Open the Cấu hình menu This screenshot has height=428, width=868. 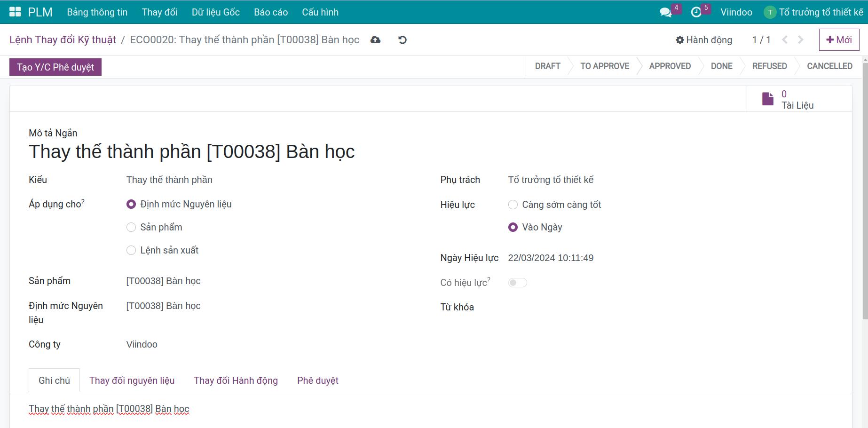(x=320, y=12)
